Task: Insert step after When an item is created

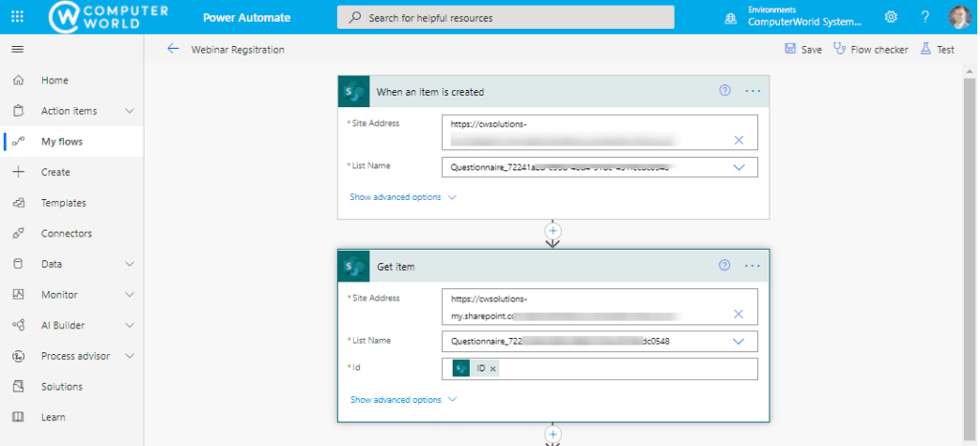Action: tap(552, 230)
